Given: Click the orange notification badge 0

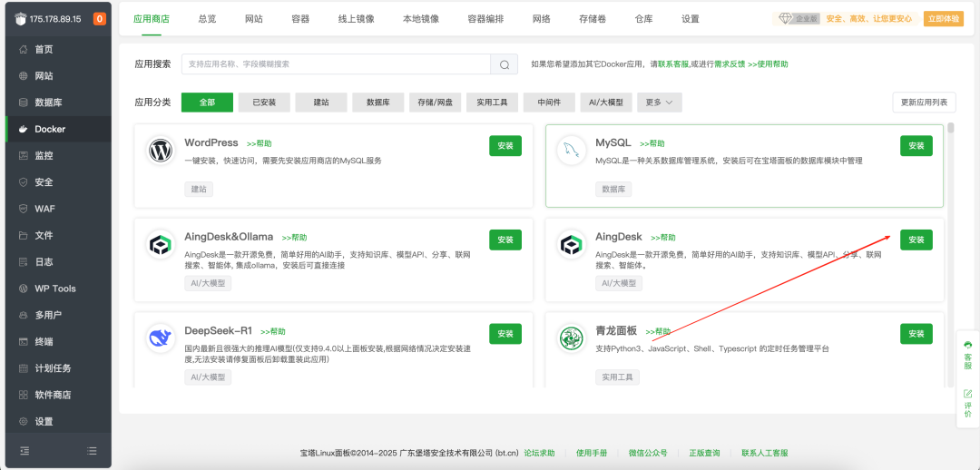Looking at the screenshot, I should coord(100,19).
